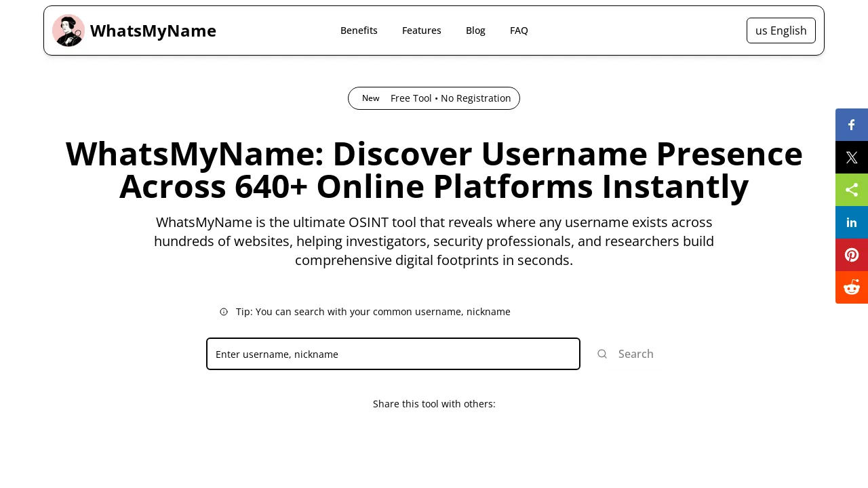Click the Search button
This screenshot has width=868, height=488.
click(x=625, y=354)
